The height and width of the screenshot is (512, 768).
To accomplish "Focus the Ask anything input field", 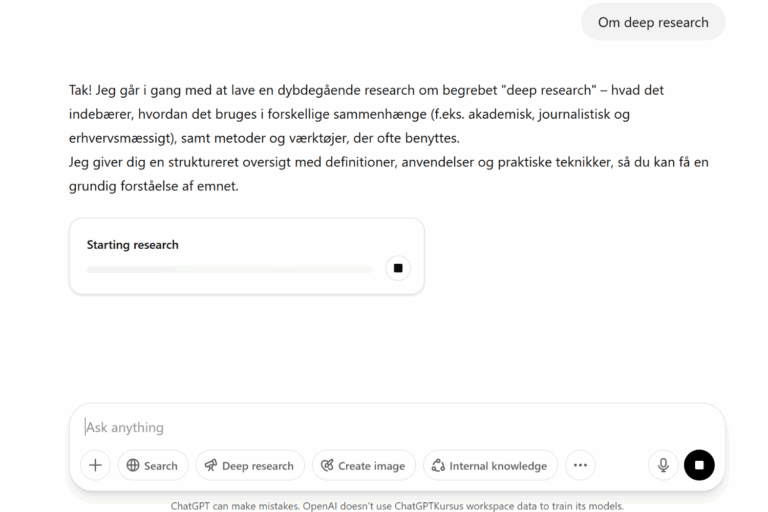I will 397,427.
